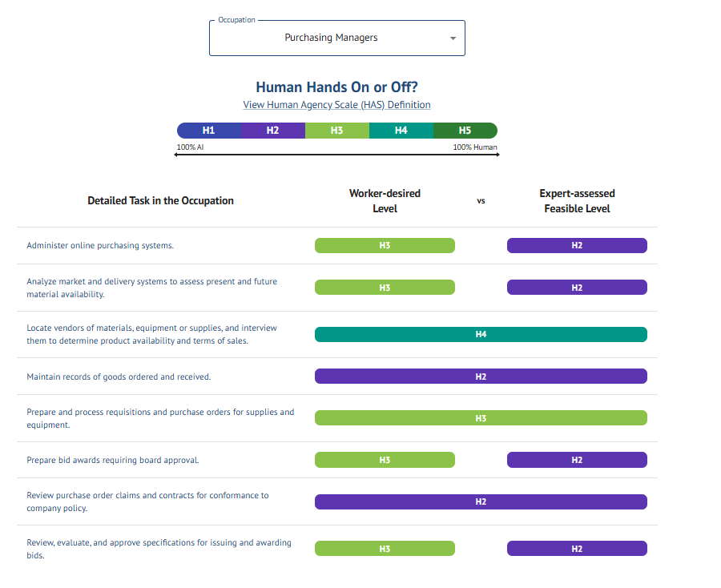This screenshot has width=721, height=588.
Task: Click H2 bar for Maintain records of goods
Action: 481,377
